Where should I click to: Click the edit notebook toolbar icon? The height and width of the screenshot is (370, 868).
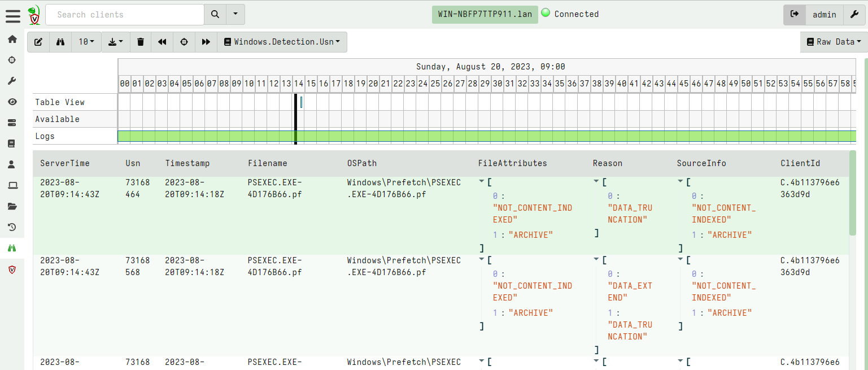click(x=38, y=42)
